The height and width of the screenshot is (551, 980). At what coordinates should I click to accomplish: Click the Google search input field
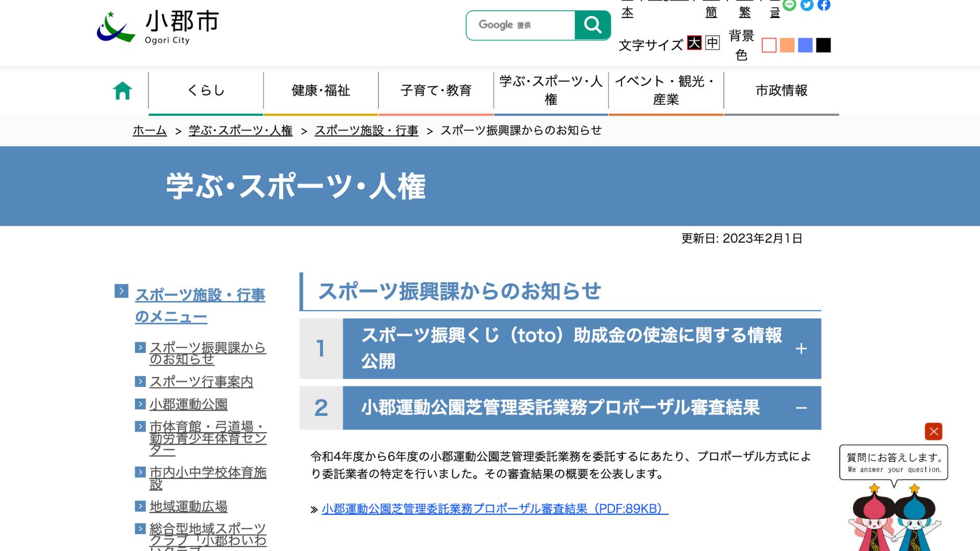pyautogui.click(x=521, y=25)
